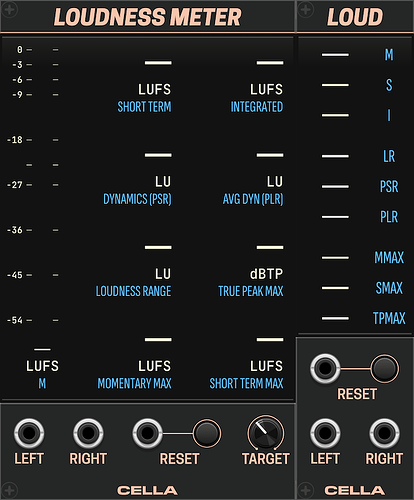Click the AVG DYN (PLR) label
The width and height of the screenshot is (414, 500).
[x=253, y=199]
